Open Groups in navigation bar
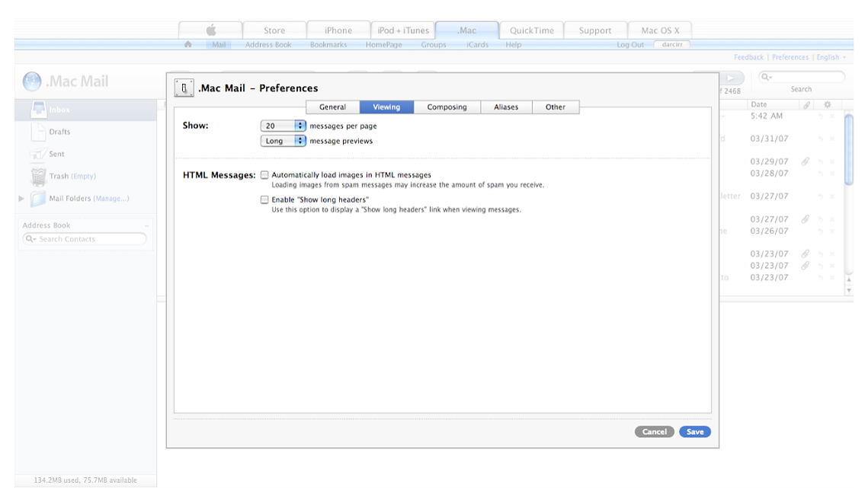The height and width of the screenshot is (488, 868). (x=433, y=44)
